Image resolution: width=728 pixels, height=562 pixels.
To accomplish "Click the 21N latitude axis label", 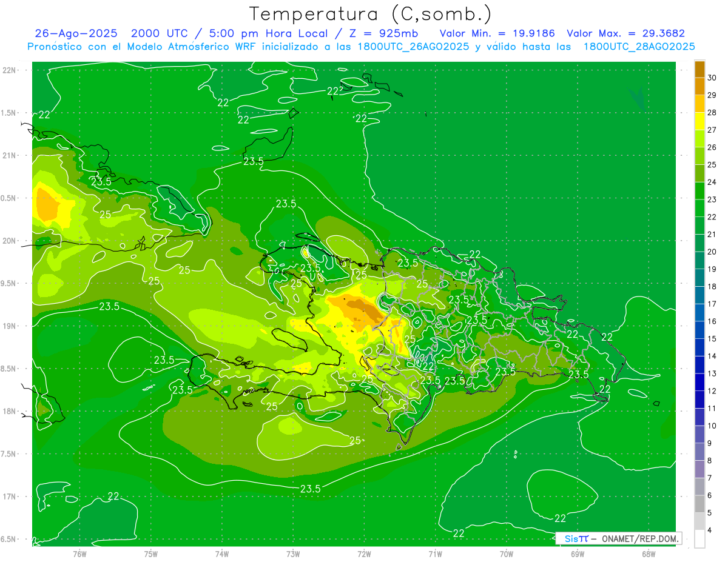I will (x=9, y=155).
